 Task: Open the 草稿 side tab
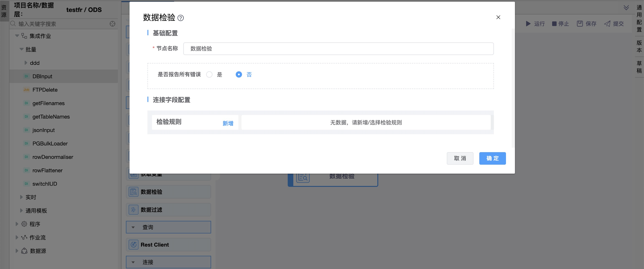click(x=639, y=67)
